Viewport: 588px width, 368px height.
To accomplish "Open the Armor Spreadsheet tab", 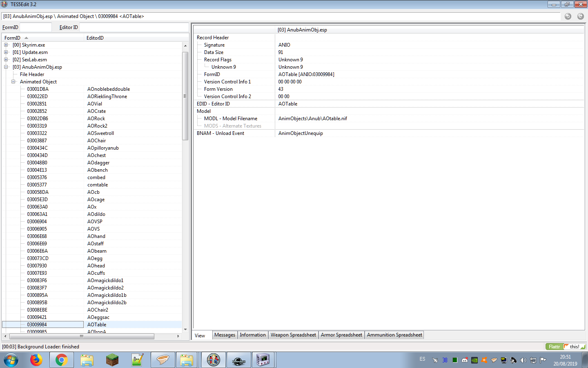I will [x=341, y=335].
